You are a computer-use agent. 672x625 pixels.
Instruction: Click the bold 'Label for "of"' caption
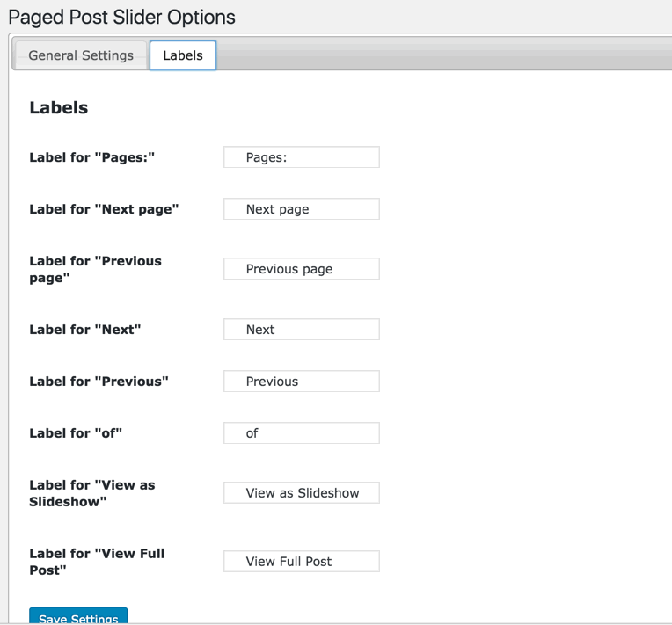tap(77, 433)
